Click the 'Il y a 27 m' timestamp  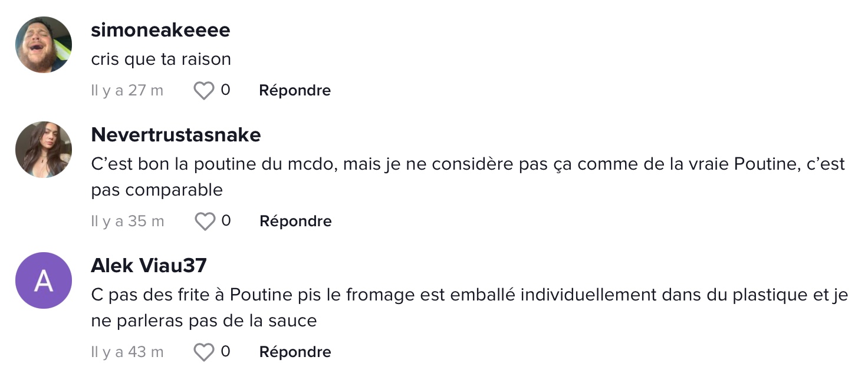pos(127,91)
